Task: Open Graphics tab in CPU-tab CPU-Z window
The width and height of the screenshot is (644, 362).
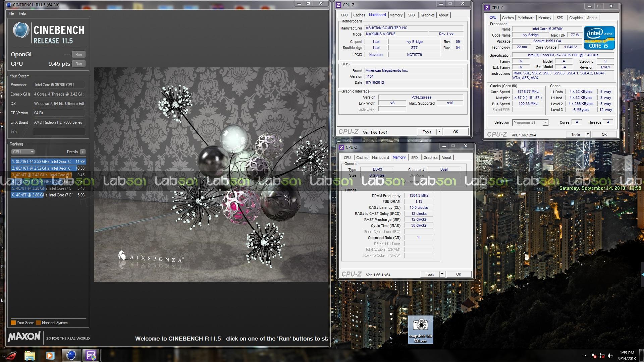Action: click(x=576, y=18)
